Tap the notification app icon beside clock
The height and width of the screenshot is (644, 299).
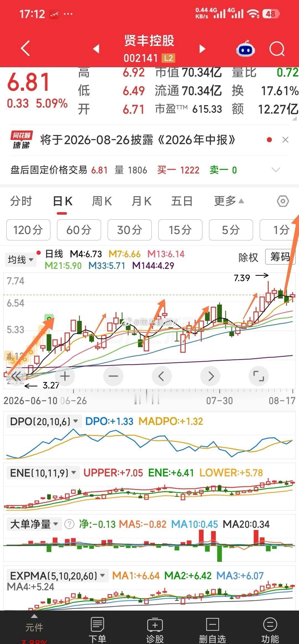(54, 14)
